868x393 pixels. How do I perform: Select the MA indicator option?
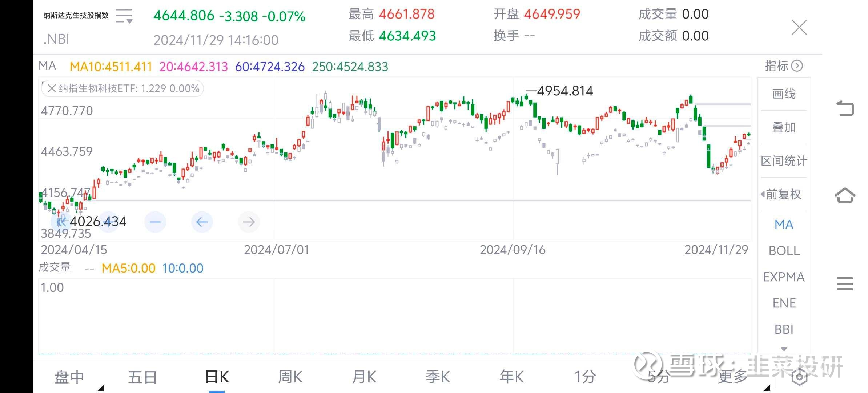pyautogui.click(x=784, y=225)
